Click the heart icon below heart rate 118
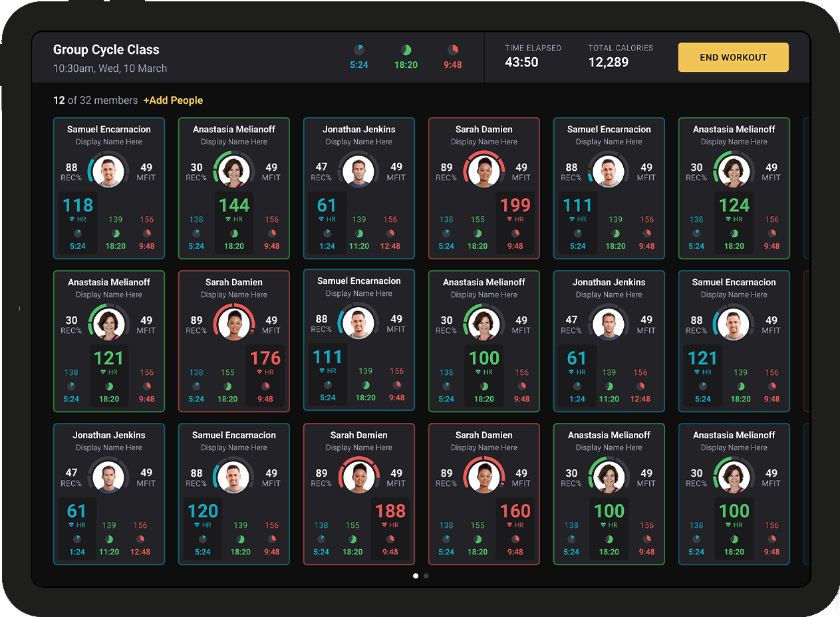Image resolution: width=840 pixels, height=617 pixels. coord(72,219)
